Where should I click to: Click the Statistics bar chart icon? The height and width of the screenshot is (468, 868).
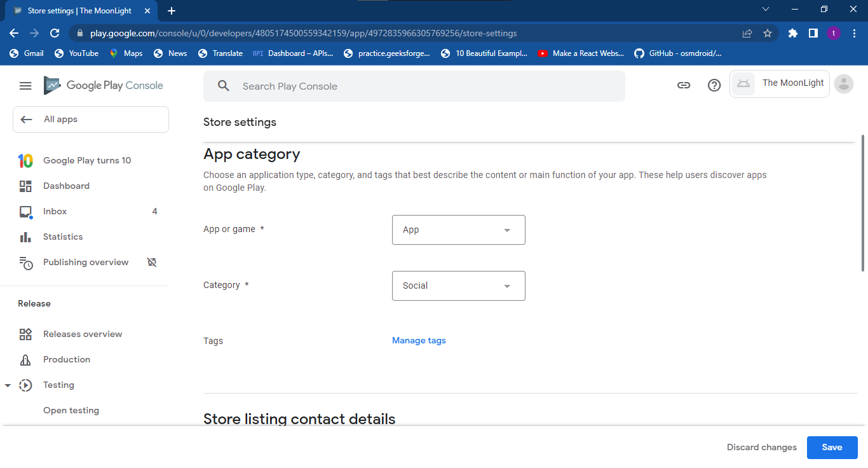(x=25, y=237)
